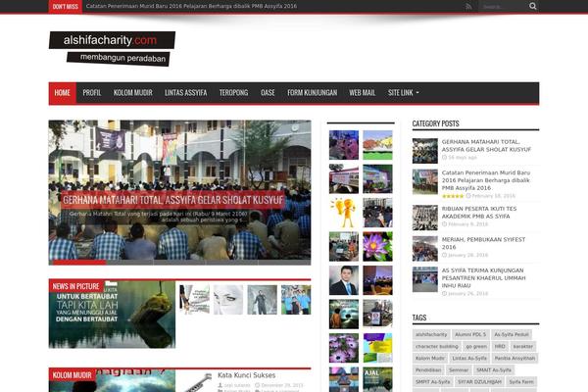Open Gerhana Matahari Total category post
Image resolution: width=588 pixels, height=392 pixels.
click(486, 146)
